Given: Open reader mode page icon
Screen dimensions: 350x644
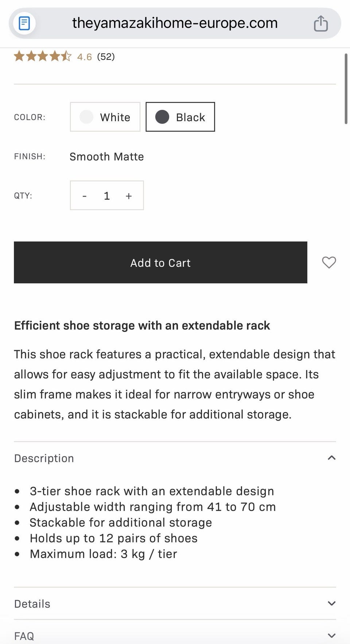Looking at the screenshot, I should (24, 23).
